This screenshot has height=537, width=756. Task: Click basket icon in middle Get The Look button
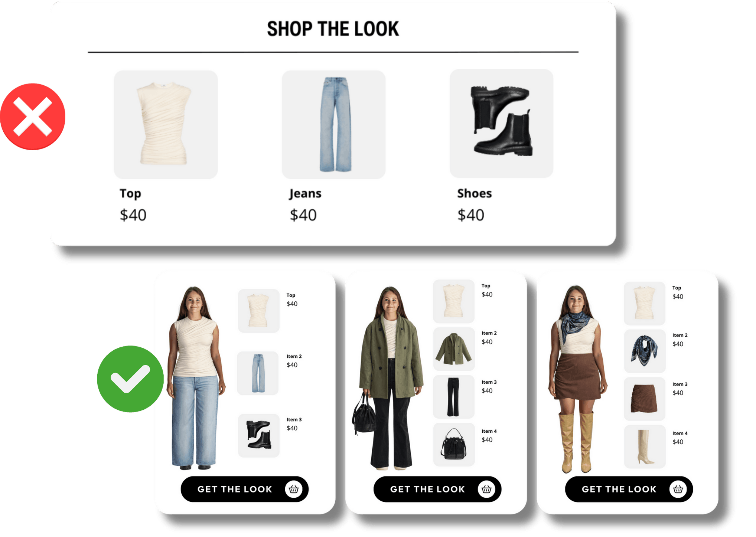pyautogui.click(x=486, y=489)
